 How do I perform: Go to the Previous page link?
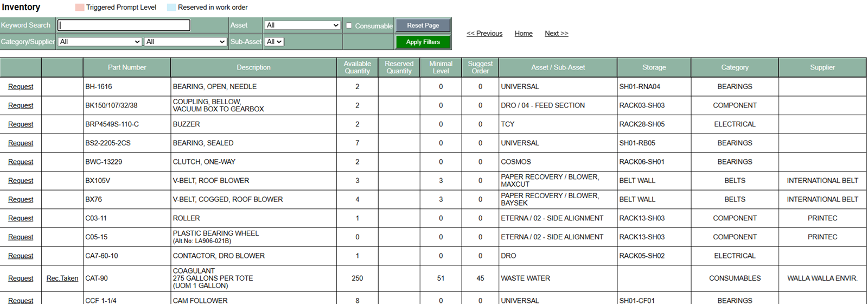click(x=484, y=33)
